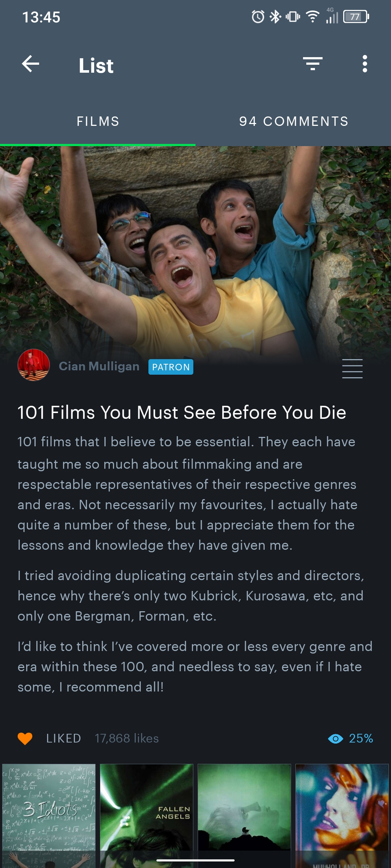Image resolution: width=391 pixels, height=868 pixels.
Task: Open the 3 Idiots poster
Action: coord(49,816)
